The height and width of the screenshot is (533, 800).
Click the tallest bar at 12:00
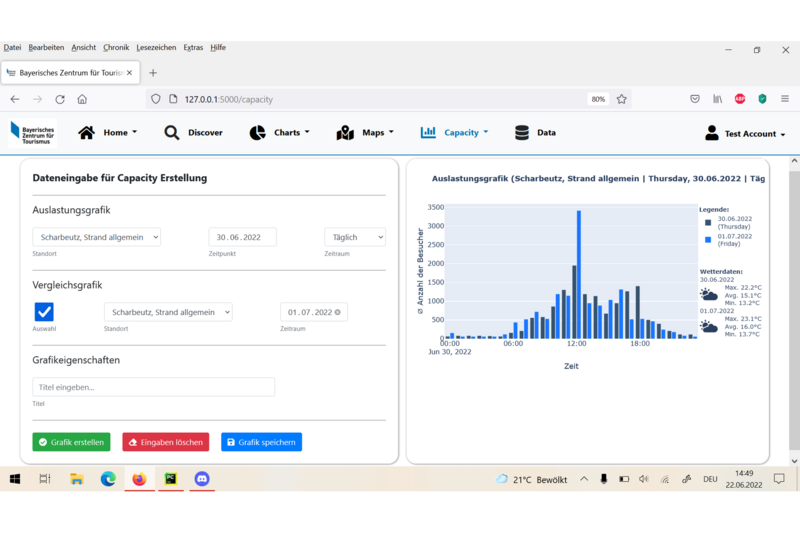[579, 275]
